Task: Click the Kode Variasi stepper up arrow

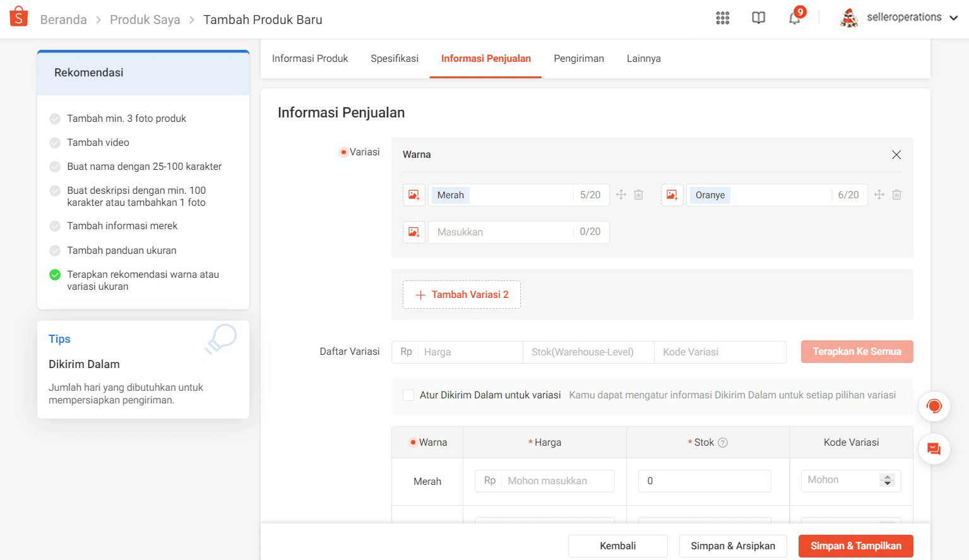Action: click(888, 477)
